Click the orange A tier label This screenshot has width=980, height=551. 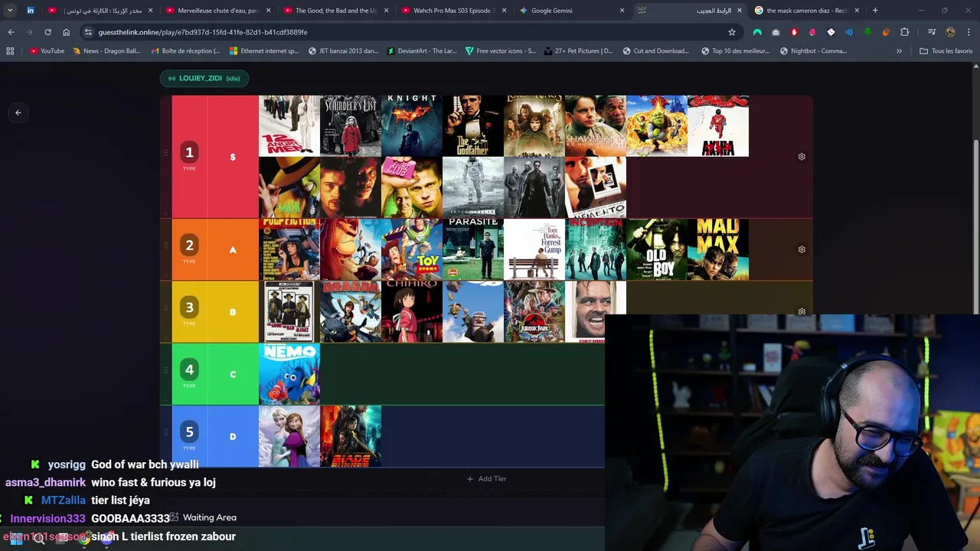[x=233, y=249]
